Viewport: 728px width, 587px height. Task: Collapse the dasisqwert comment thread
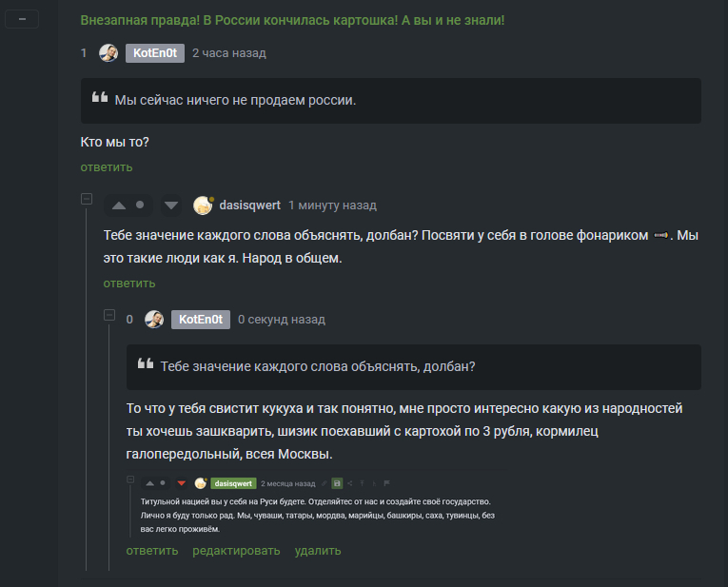click(86, 199)
